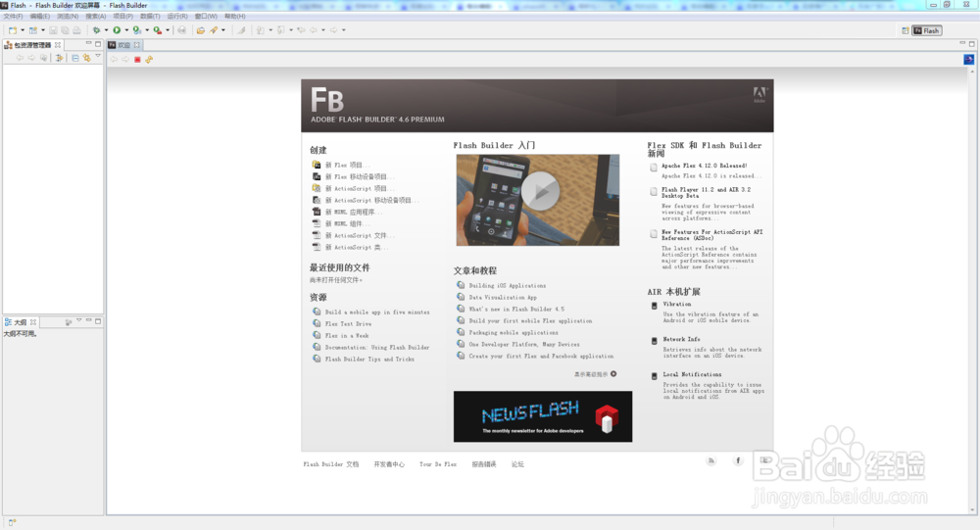Open Flex in a Week resource
The image size is (980, 530).
point(347,336)
